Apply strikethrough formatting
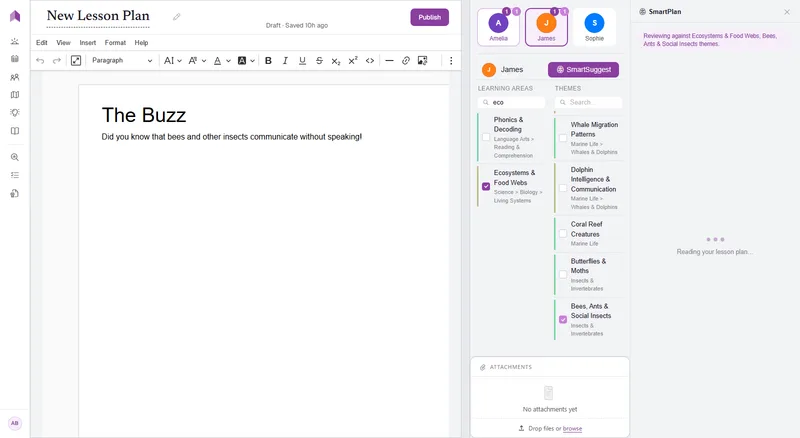800x438 pixels. [319, 61]
